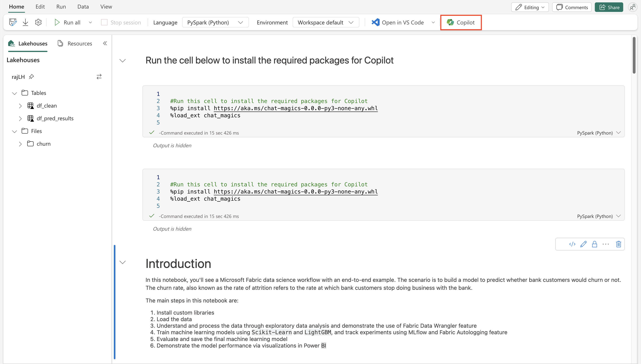Click the Save notebook icon
This screenshot has height=364, width=641.
coord(12,22)
